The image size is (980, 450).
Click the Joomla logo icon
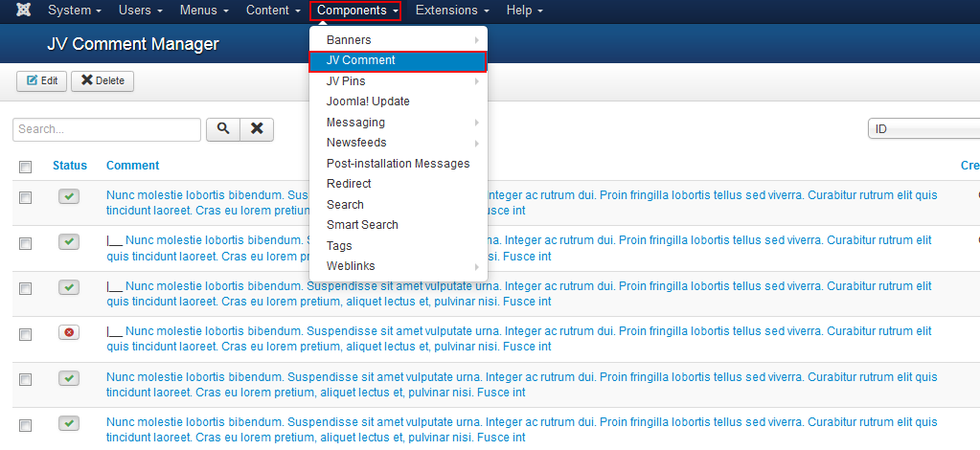tap(24, 11)
